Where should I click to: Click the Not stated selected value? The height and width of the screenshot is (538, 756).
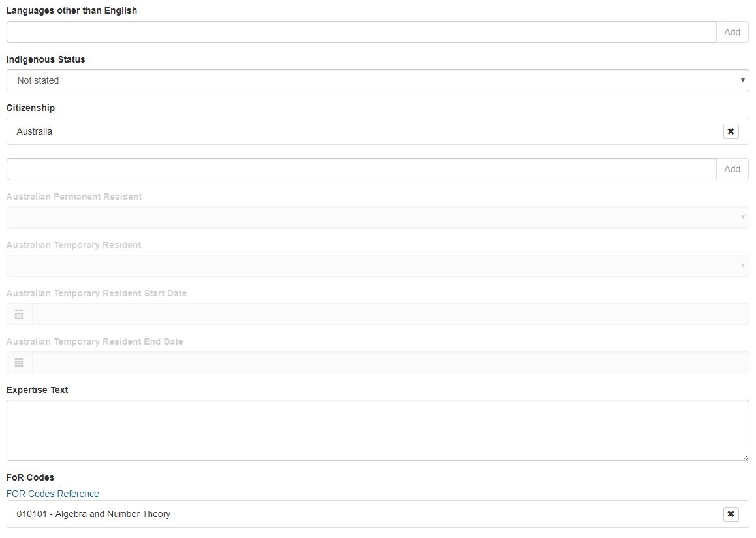click(38, 80)
